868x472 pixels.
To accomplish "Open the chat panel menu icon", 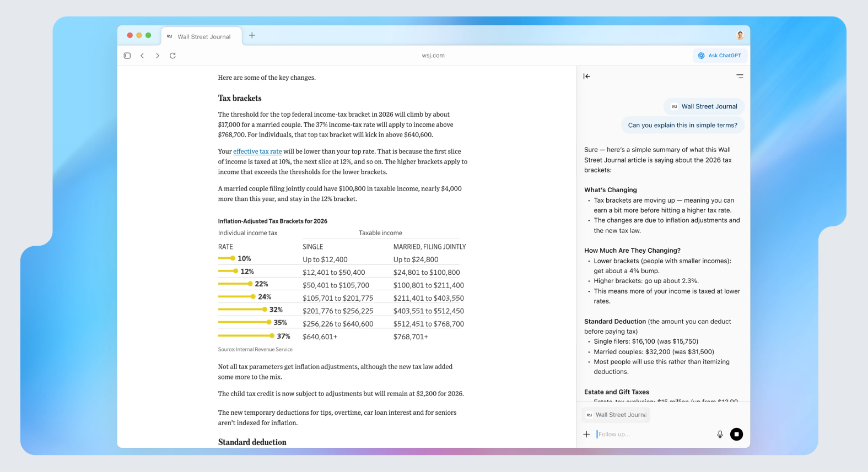I will point(740,77).
